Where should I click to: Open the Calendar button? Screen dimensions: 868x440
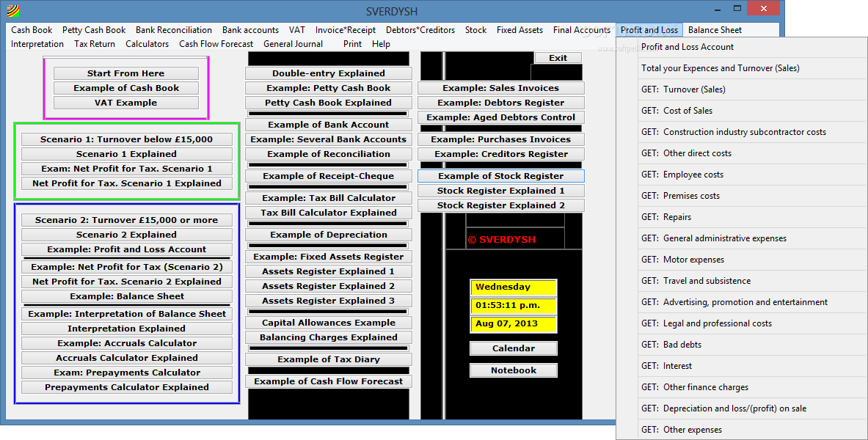[x=514, y=348]
